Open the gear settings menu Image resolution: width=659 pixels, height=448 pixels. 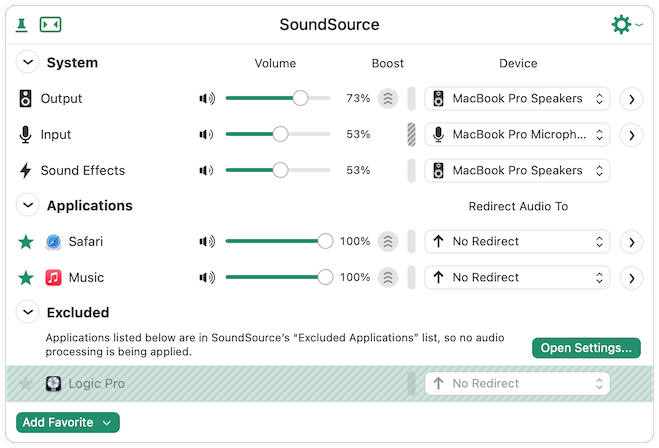click(626, 24)
